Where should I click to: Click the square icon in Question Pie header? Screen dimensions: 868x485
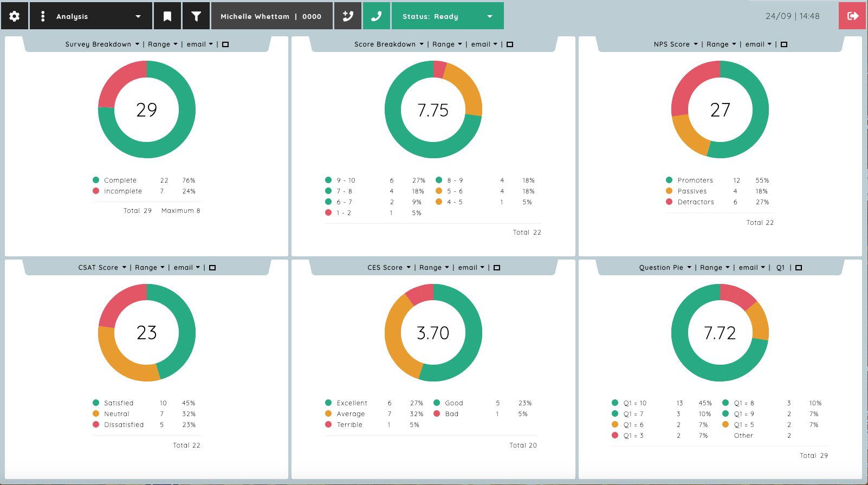point(799,268)
